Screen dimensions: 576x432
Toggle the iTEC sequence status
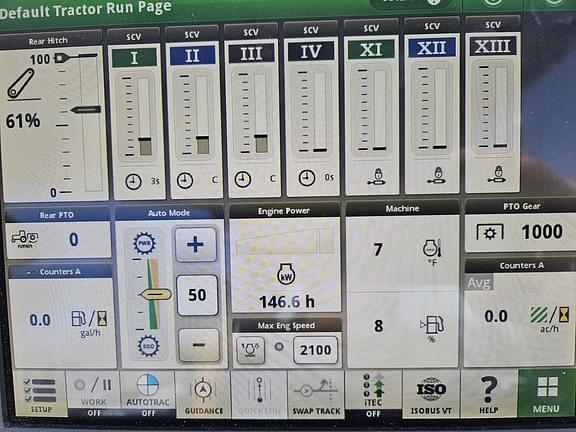click(x=373, y=394)
